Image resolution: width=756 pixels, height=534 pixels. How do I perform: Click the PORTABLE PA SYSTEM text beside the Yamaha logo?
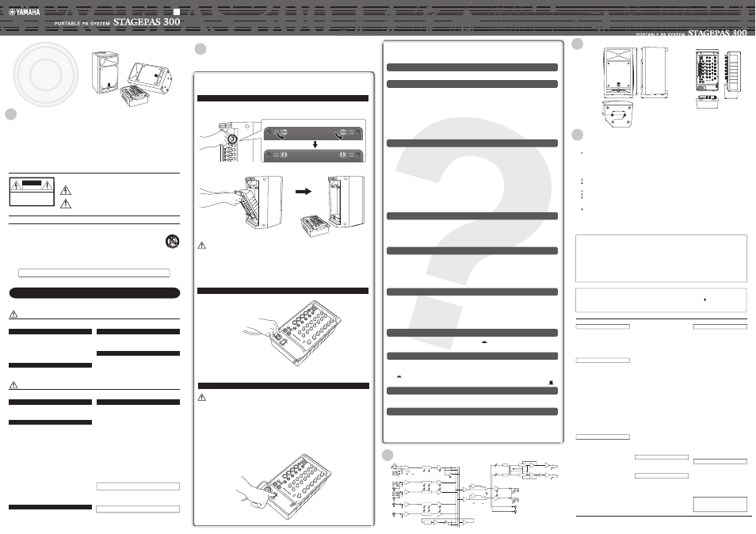click(x=82, y=23)
